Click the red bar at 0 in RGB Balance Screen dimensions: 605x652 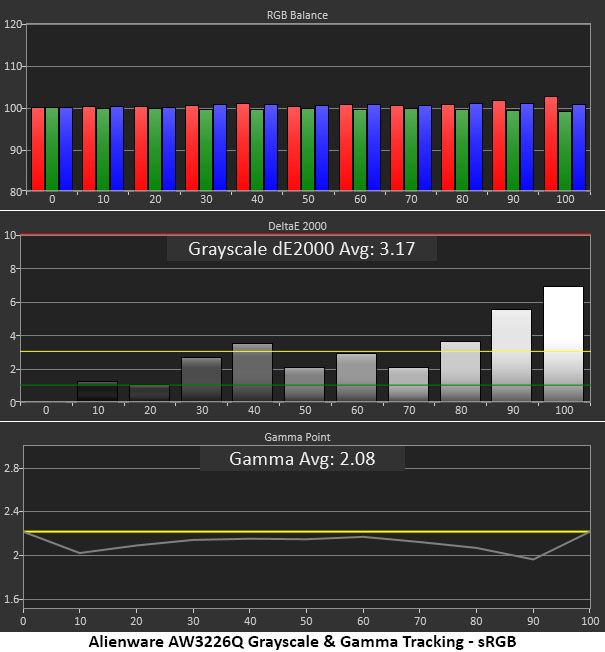(x=38, y=149)
